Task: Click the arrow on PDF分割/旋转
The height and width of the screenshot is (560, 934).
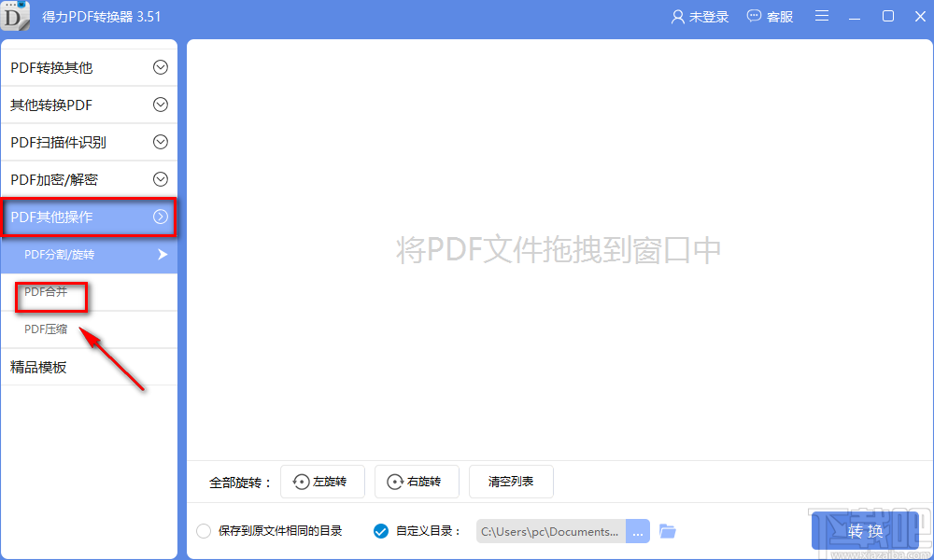Action: coord(162,255)
